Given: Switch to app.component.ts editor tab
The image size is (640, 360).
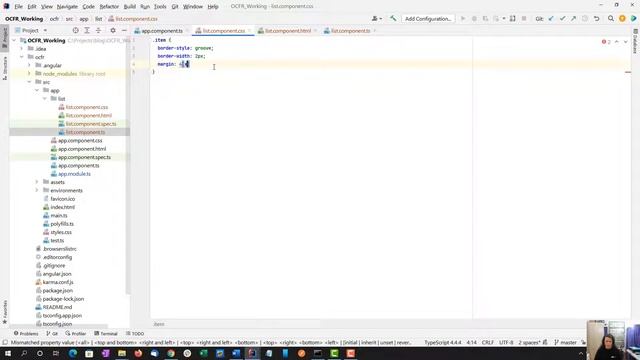Looking at the screenshot, I should (162, 31).
